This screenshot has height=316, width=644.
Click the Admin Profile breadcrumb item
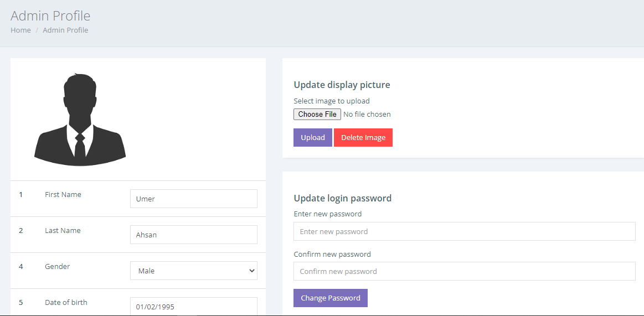(65, 30)
